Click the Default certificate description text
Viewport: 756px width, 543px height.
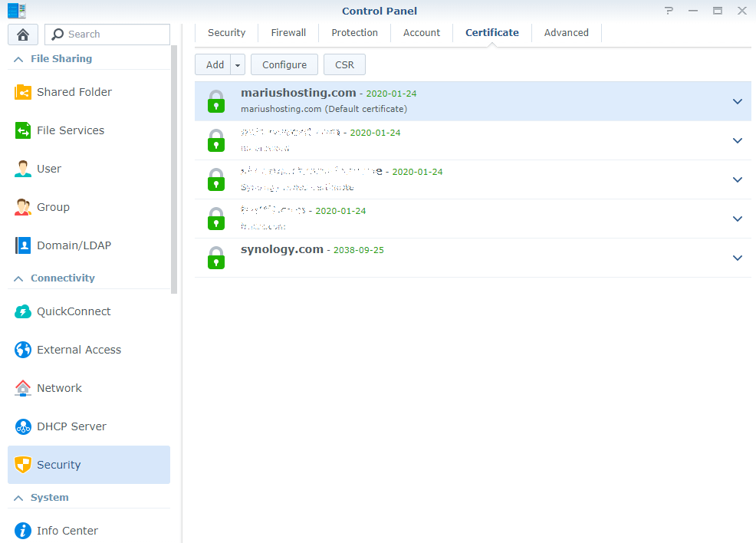point(324,109)
